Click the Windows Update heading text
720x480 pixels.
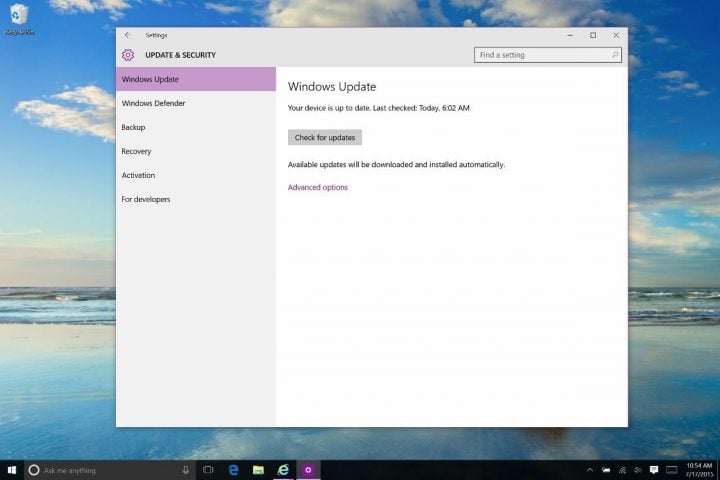click(332, 87)
